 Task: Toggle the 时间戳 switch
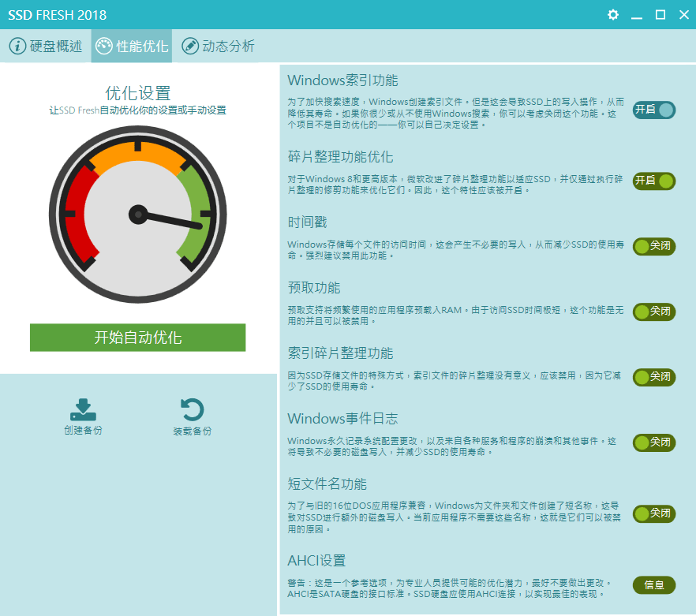pyautogui.click(x=654, y=246)
